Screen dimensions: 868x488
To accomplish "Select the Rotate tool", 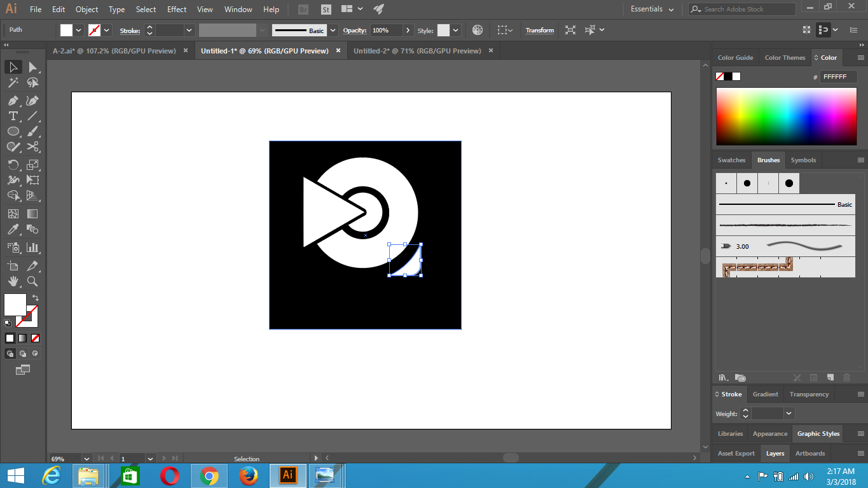I will pos(13,164).
